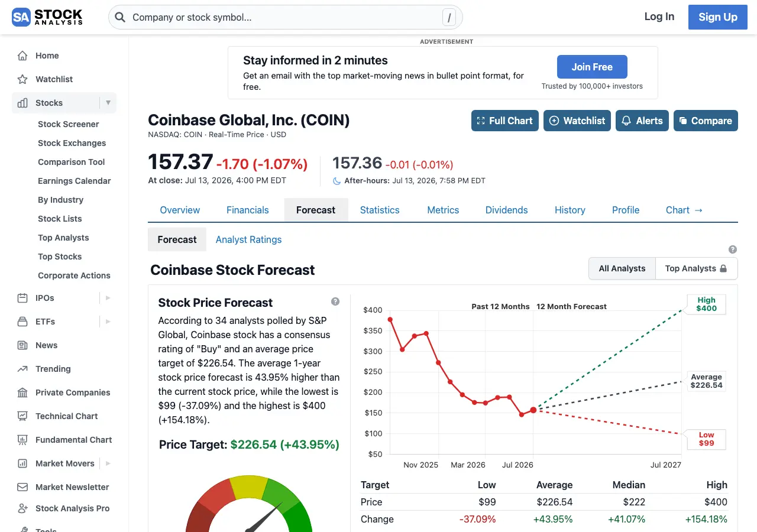Image resolution: width=757 pixels, height=532 pixels.
Task: Expand the Market Movers submenu arrow
Action: pos(108,463)
